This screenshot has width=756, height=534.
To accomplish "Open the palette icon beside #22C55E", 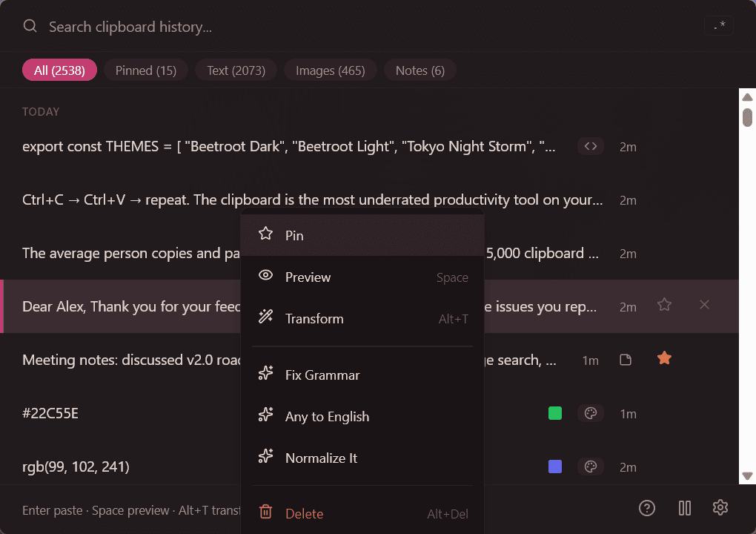I will pyautogui.click(x=591, y=413).
